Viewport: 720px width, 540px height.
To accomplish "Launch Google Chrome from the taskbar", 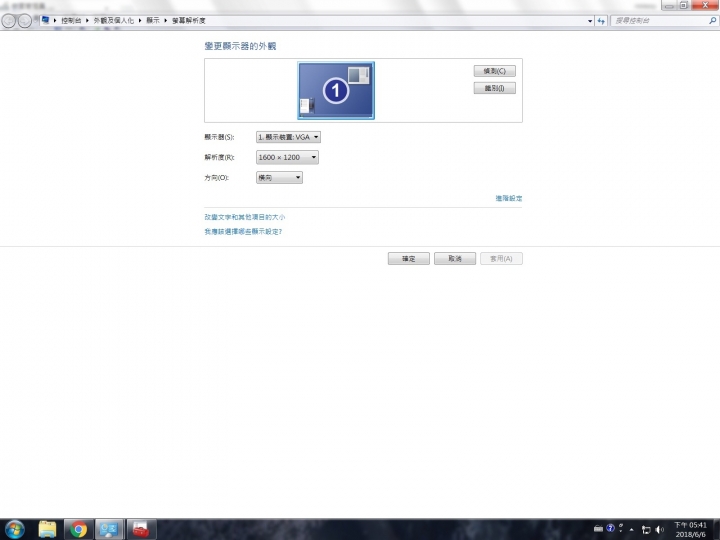I will pyautogui.click(x=79, y=529).
